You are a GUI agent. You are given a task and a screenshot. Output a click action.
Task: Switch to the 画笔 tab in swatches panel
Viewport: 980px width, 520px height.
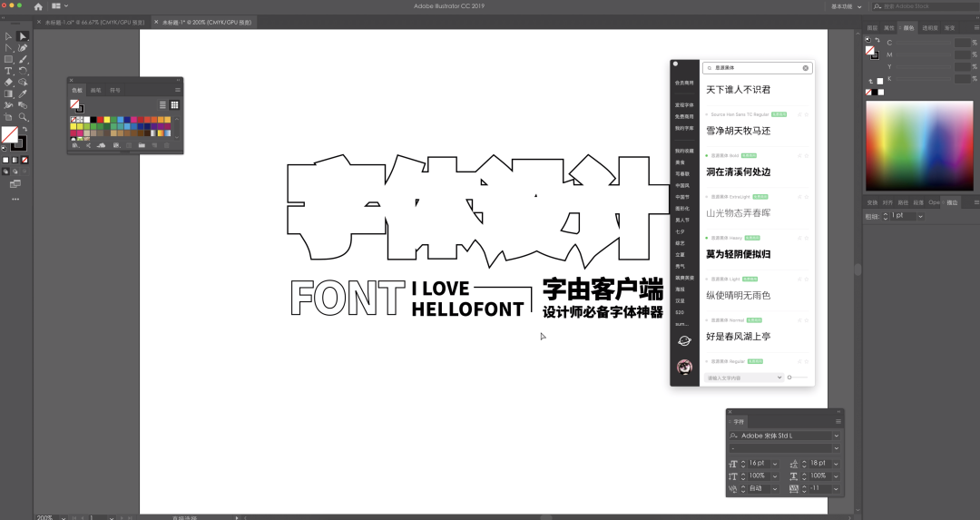[95, 91]
